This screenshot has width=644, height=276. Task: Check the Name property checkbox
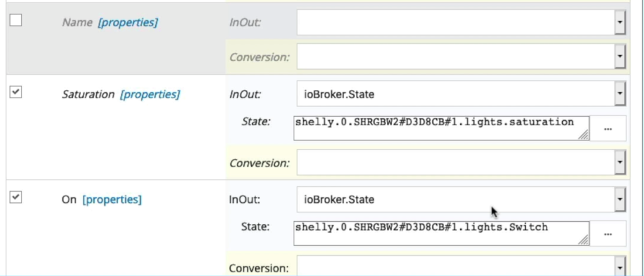[16, 20]
